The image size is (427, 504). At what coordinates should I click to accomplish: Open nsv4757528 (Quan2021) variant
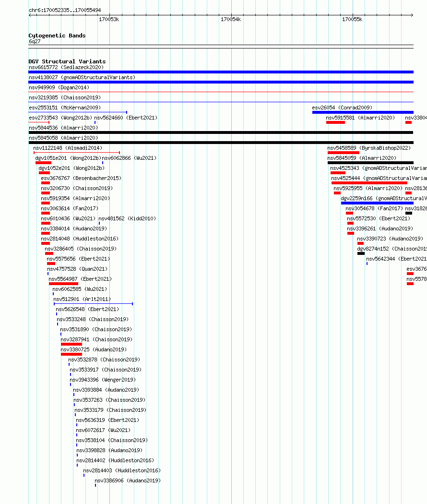coord(77,269)
